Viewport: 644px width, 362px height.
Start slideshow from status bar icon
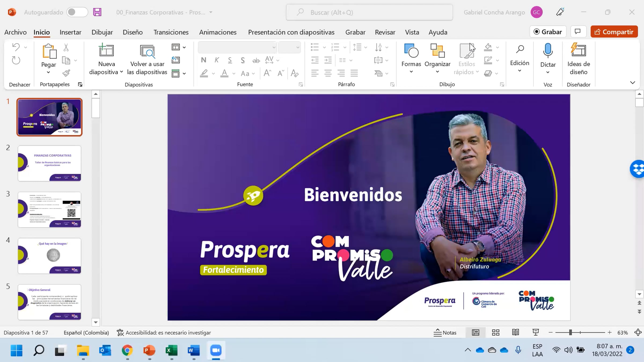pos(536,333)
